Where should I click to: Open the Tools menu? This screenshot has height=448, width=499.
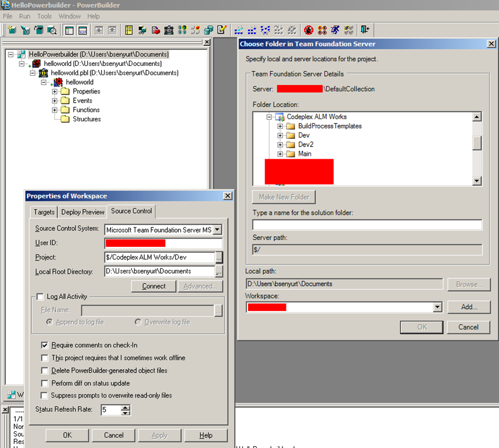click(44, 16)
